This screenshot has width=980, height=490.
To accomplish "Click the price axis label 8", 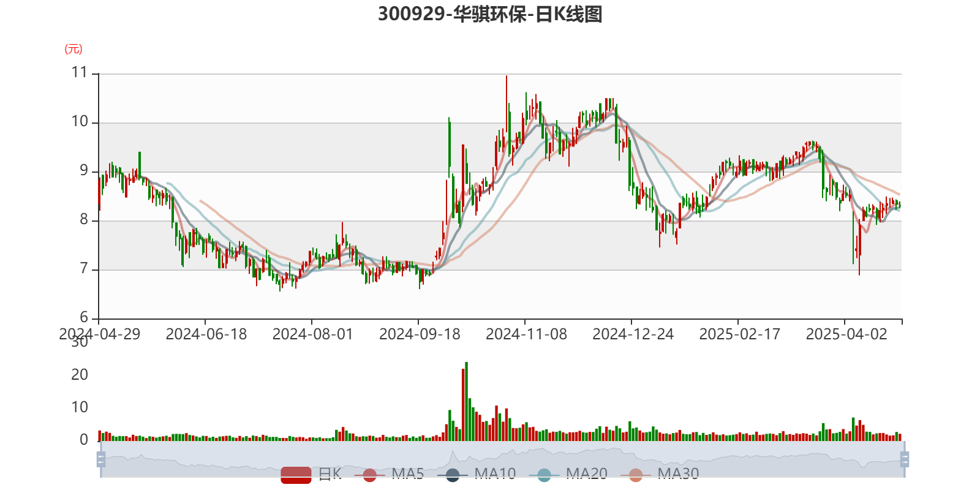I will coord(84,220).
